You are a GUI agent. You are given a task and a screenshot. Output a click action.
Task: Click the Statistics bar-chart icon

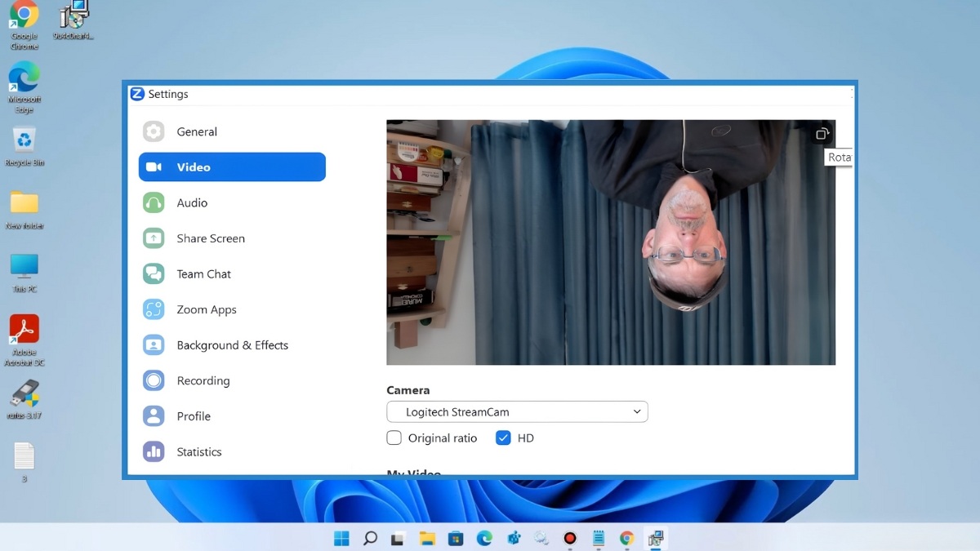[x=154, y=451]
